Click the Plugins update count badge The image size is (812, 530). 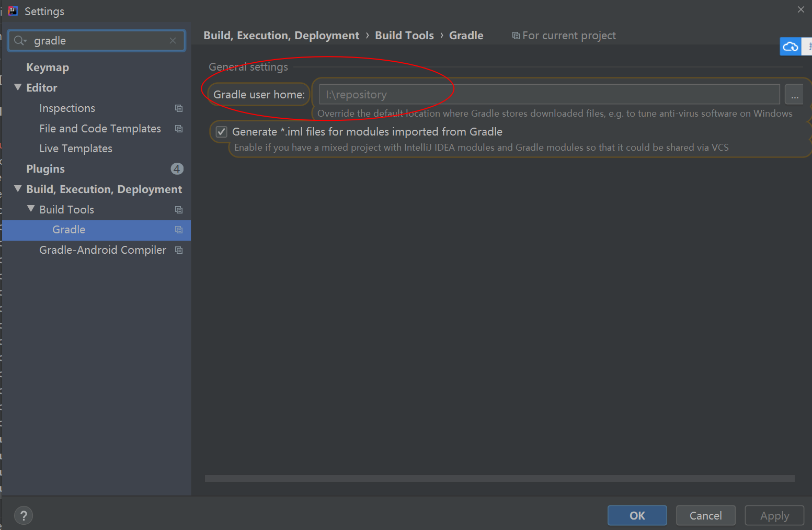[177, 169]
